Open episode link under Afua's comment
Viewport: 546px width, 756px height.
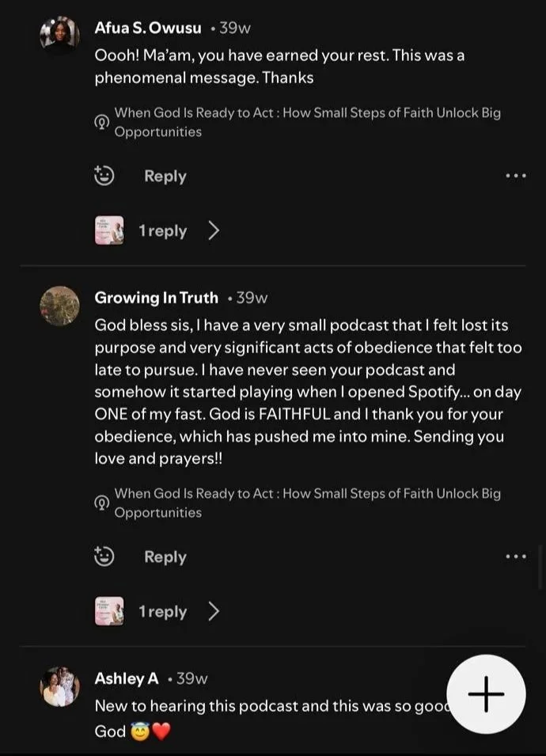coord(308,122)
